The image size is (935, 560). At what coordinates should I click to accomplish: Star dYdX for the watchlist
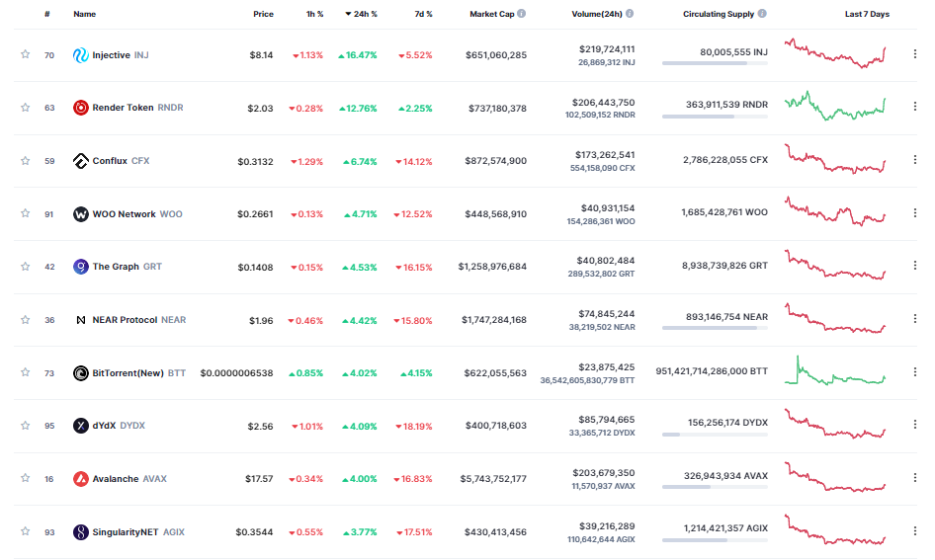pyautogui.click(x=25, y=426)
